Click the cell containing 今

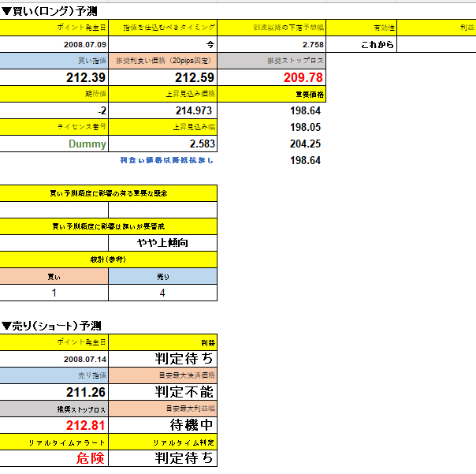coord(162,44)
